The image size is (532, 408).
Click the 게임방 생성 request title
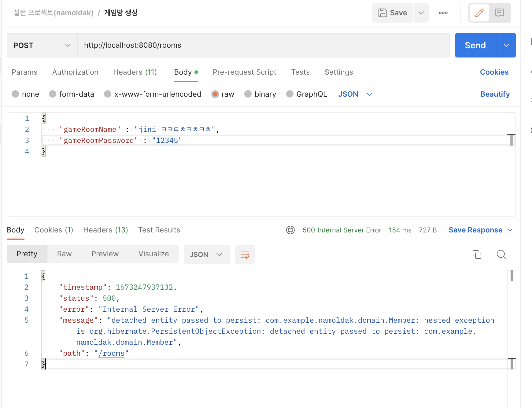(x=121, y=13)
